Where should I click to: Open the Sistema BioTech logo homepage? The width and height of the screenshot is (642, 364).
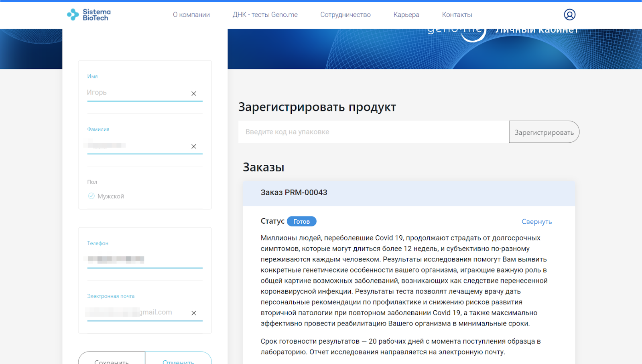coord(89,15)
